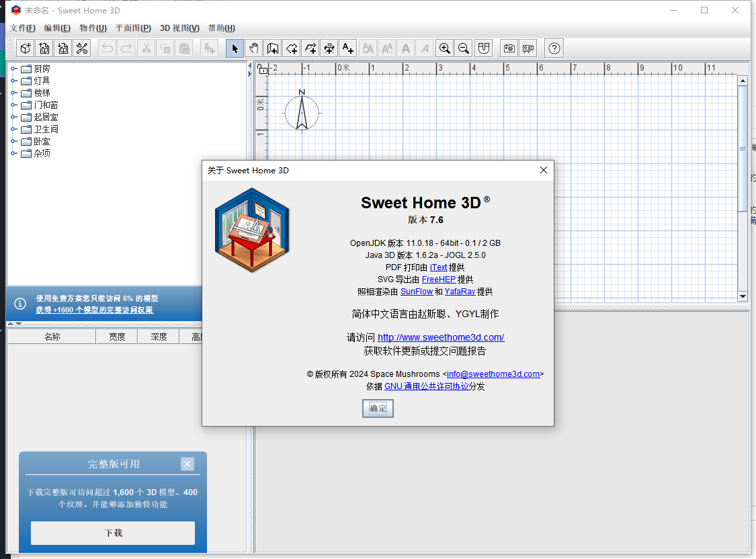Viewport: 756px width, 559px height.
Task: Choose the Pan hand tool
Action: 253,48
